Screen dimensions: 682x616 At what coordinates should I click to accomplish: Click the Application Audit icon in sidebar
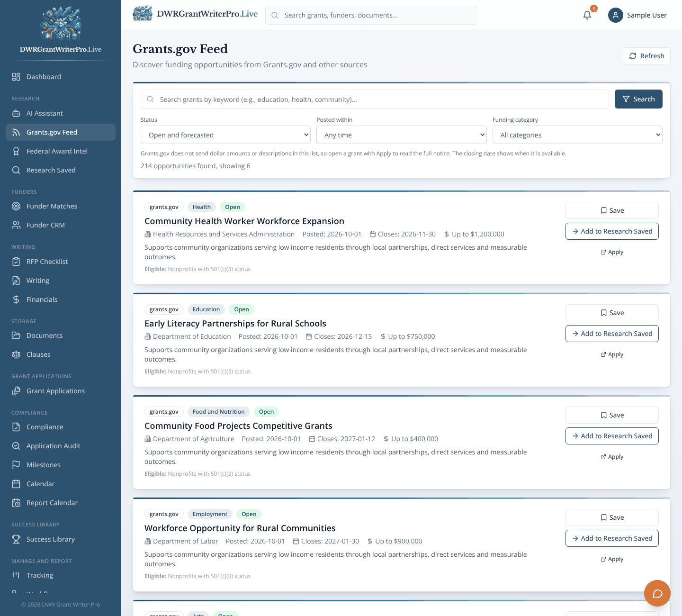tap(16, 446)
